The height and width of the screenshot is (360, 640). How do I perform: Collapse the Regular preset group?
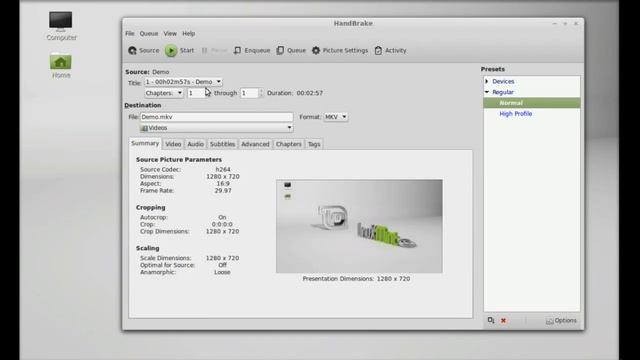coord(487,92)
